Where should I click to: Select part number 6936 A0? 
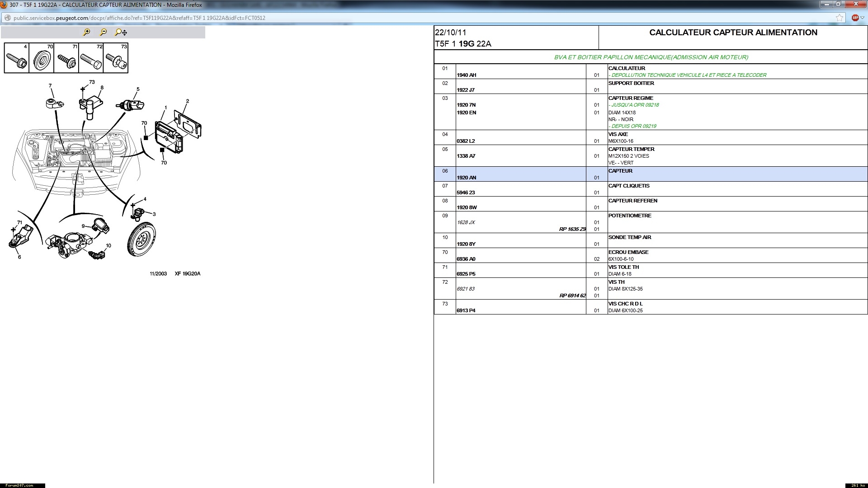[x=466, y=259]
